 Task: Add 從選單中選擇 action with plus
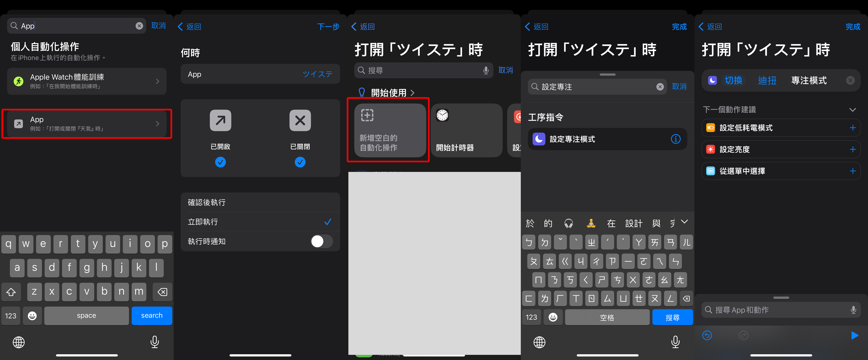[853, 171]
